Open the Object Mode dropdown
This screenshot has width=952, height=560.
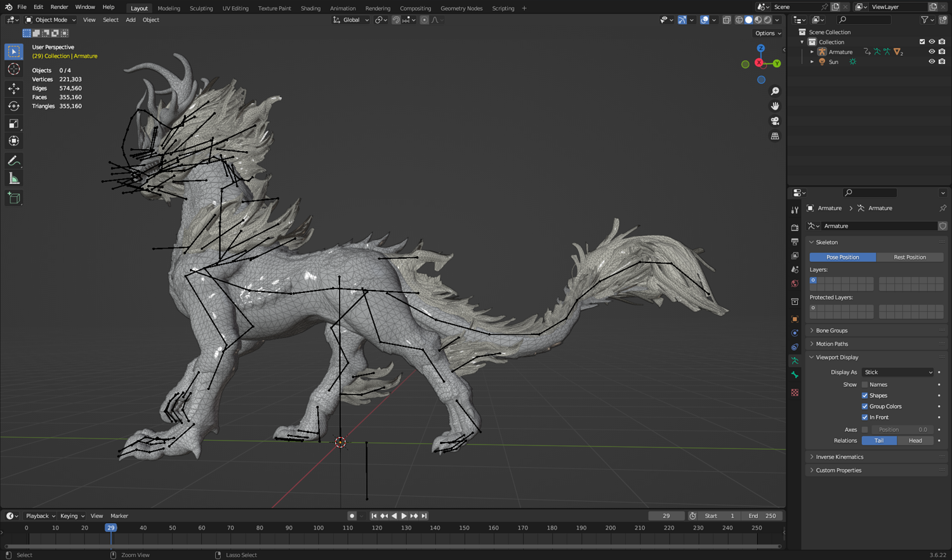[51, 20]
